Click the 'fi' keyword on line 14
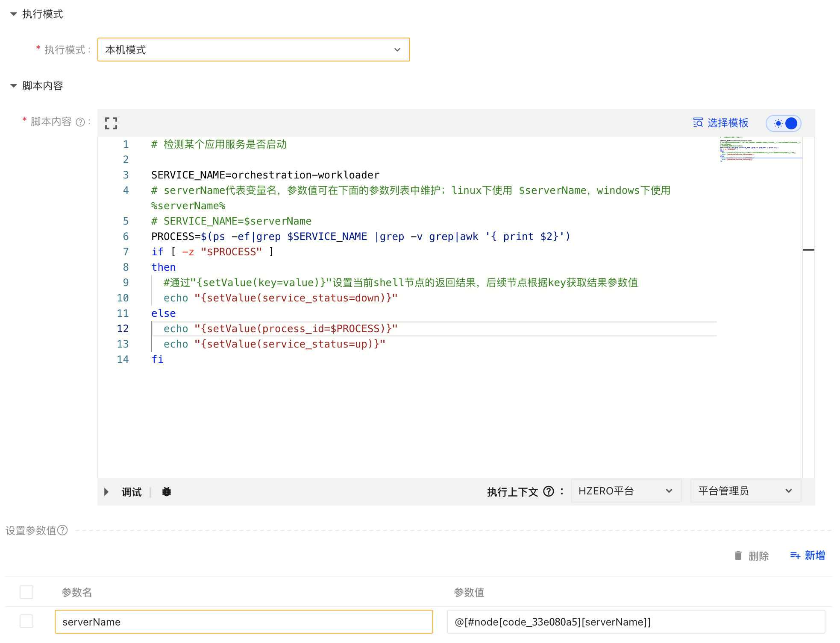Image resolution: width=840 pixels, height=643 pixels. click(x=158, y=359)
